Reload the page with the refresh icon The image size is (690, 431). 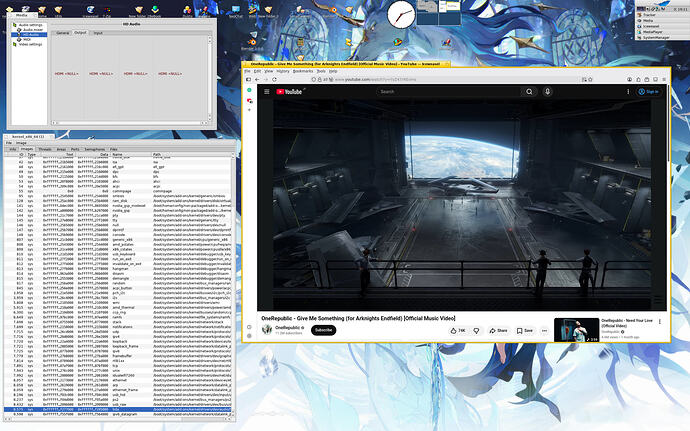coord(275,80)
